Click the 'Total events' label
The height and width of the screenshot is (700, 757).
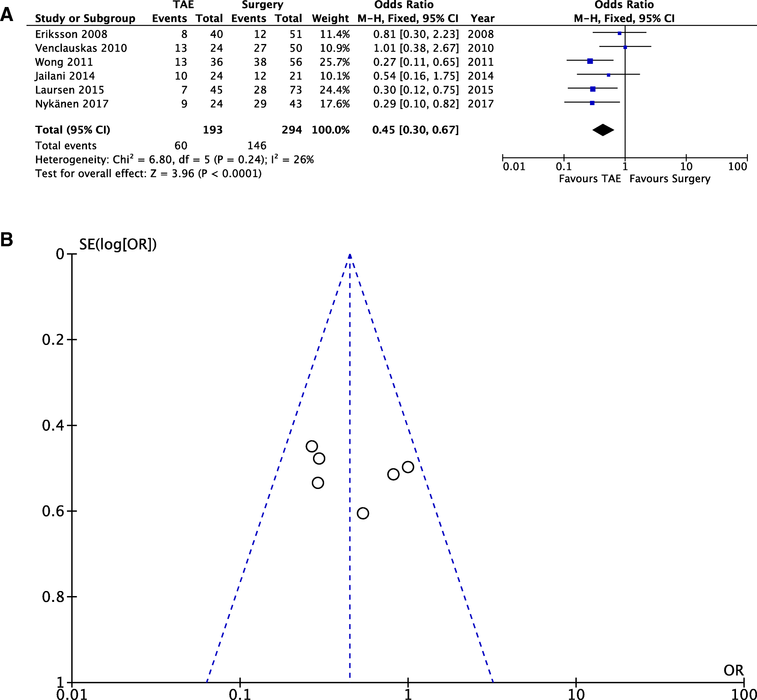66,146
